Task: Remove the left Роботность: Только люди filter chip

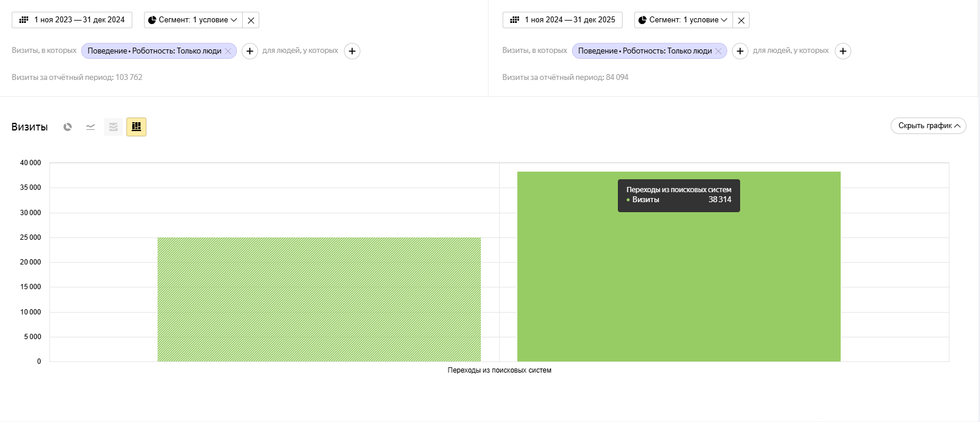Action: (x=228, y=51)
